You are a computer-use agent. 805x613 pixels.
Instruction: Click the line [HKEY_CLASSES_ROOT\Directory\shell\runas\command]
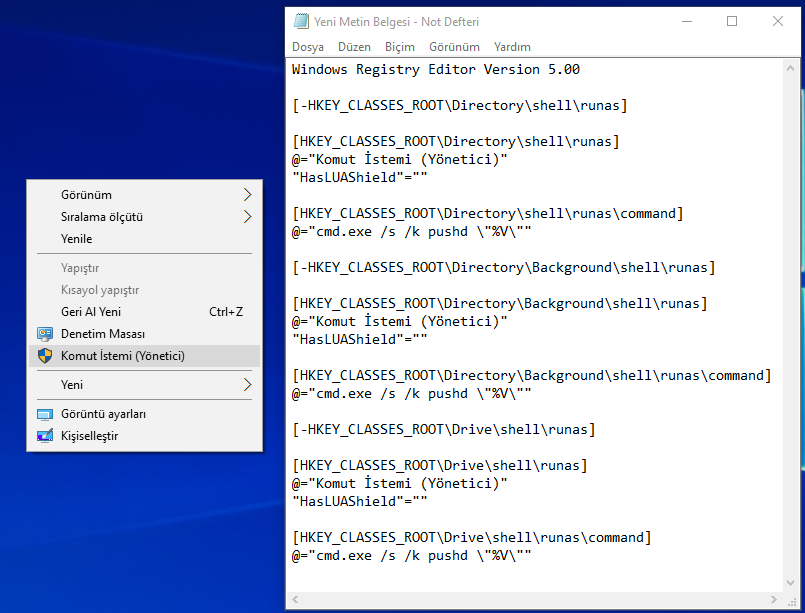(x=488, y=213)
